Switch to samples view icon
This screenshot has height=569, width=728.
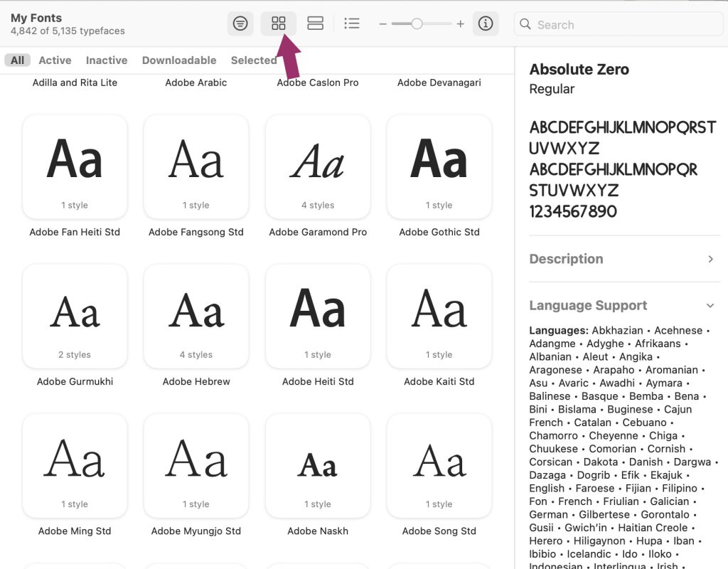click(x=315, y=24)
